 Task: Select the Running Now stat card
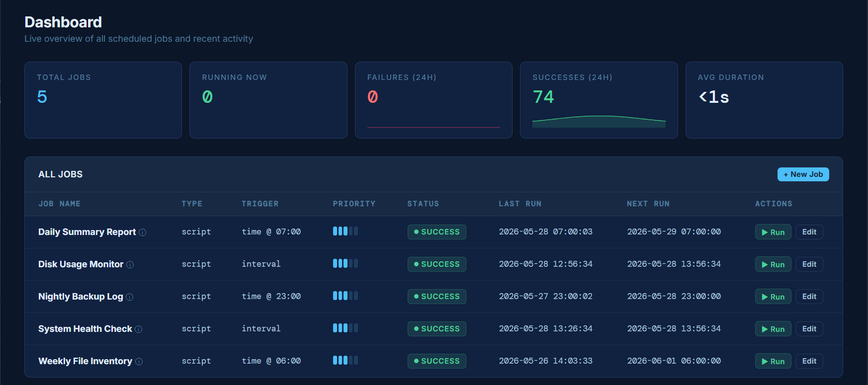(x=268, y=100)
